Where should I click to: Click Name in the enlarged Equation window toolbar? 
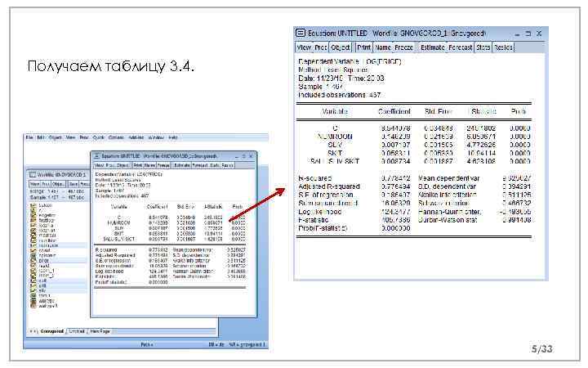(x=383, y=47)
